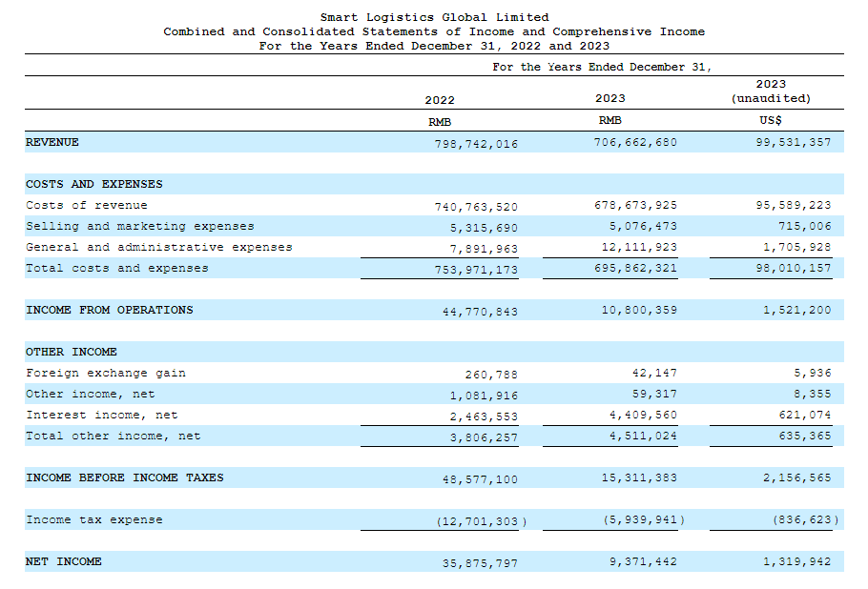Select the "REVENUE" row label

click(52, 142)
